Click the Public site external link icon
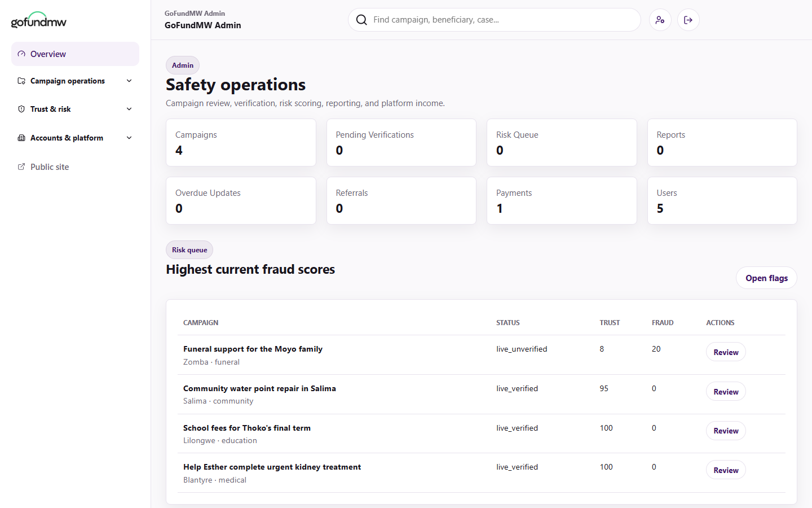Viewport: 812px width, 508px height. (x=21, y=167)
